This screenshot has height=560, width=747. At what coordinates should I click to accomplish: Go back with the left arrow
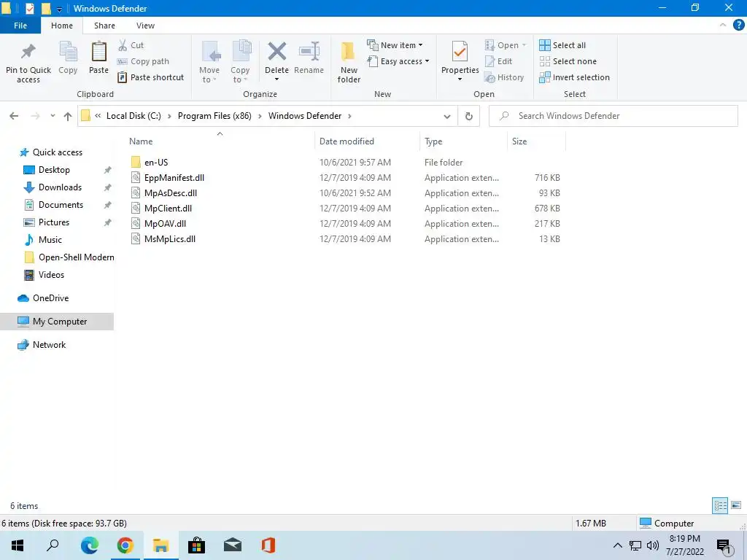[14, 116]
